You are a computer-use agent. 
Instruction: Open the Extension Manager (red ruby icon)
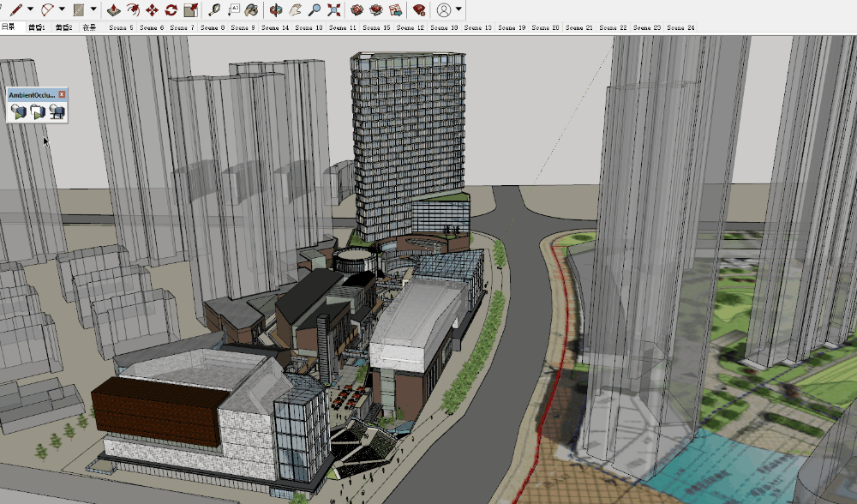pyautogui.click(x=419, y=10)
